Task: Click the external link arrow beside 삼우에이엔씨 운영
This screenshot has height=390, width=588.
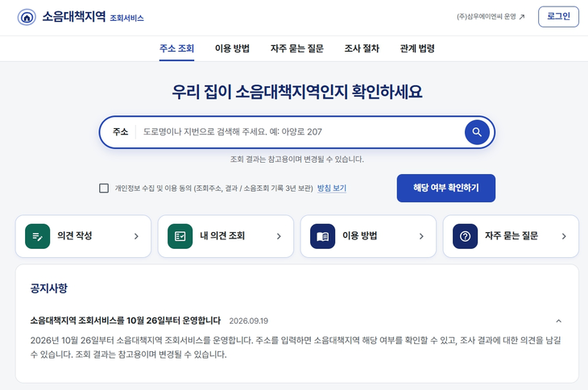Action: coord(522,17)
